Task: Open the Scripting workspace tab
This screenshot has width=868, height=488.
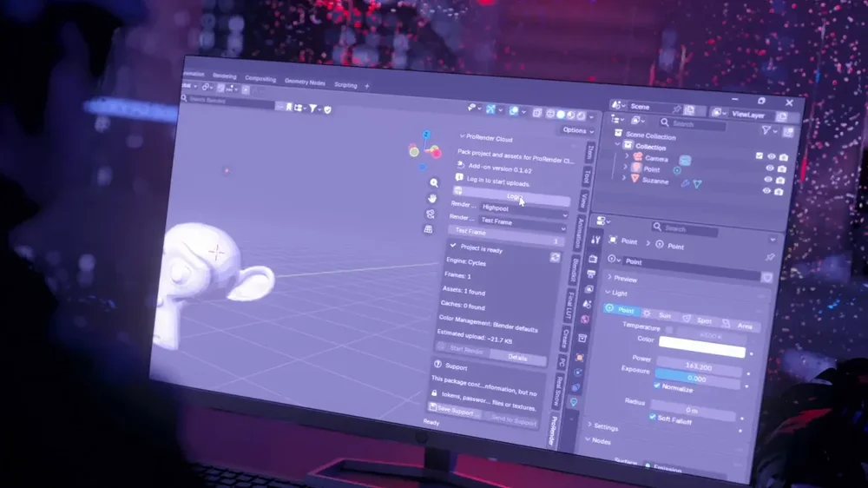Action: pyautogui.click(x=345, y=85)
